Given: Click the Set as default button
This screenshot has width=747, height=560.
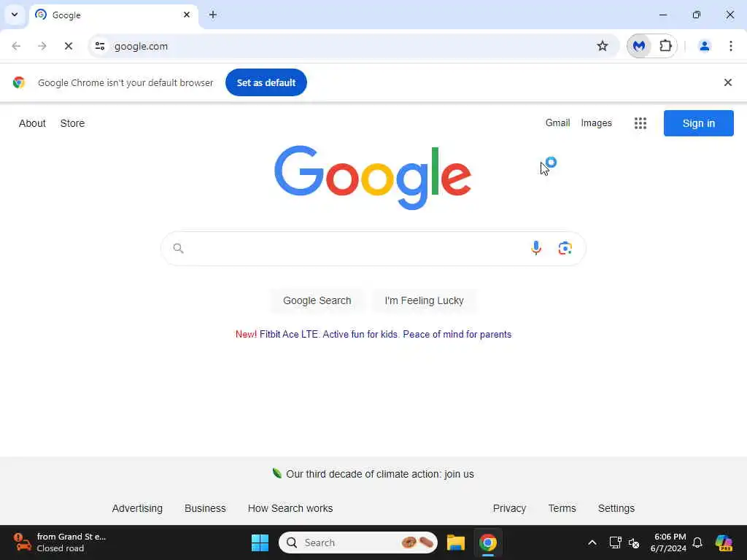Looking at the screenshot, I should pyautogui.click(x=266, y=82).
